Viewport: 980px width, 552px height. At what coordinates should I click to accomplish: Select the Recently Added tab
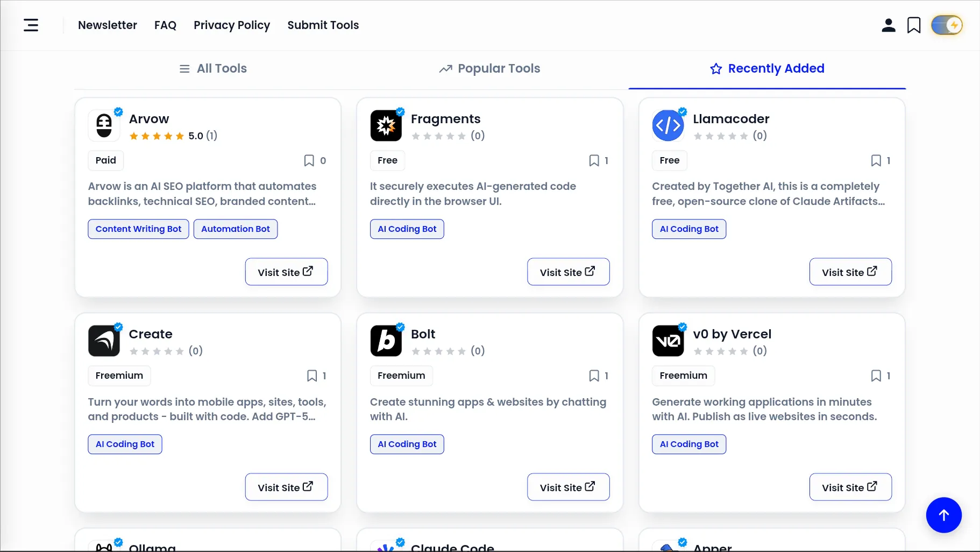[x=767, y=69]
